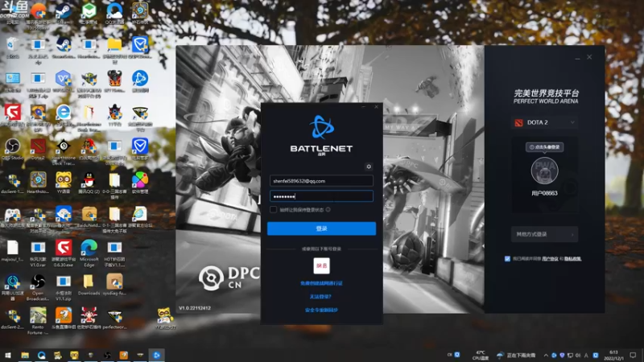Select the Dota2 desktop shortcut
Viewport: 644px width, 362px height.
(38, 150)
